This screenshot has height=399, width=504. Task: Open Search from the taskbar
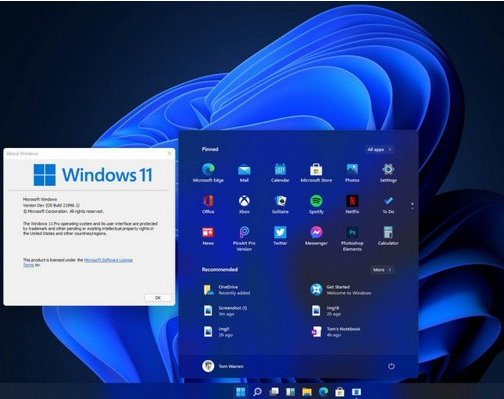[257, 392]
